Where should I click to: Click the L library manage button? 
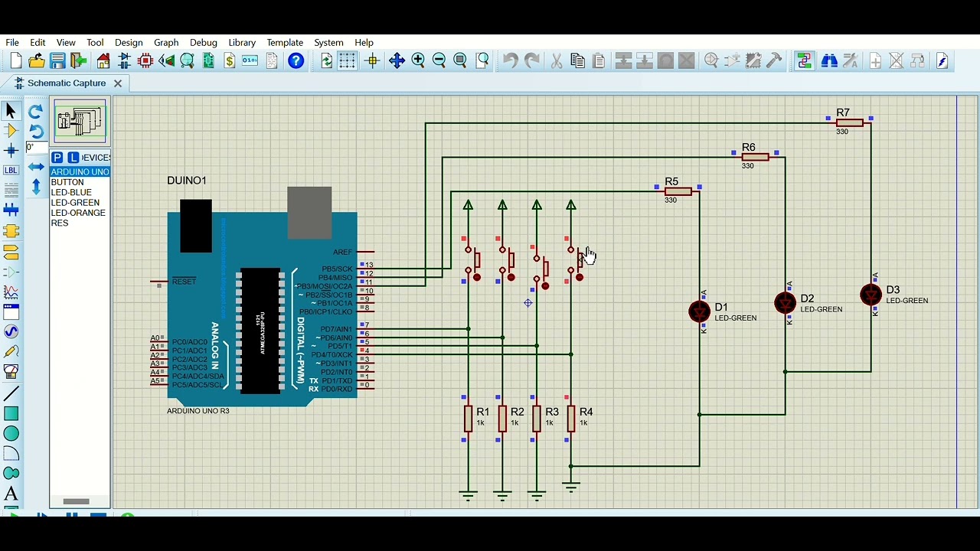[x=73, y=158]
